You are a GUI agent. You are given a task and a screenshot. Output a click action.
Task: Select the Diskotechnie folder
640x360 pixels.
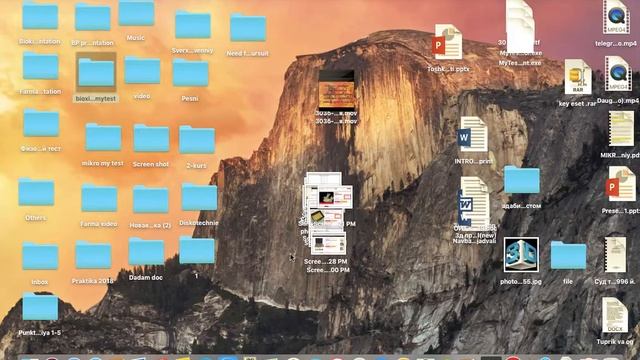[x=199, y=197]
